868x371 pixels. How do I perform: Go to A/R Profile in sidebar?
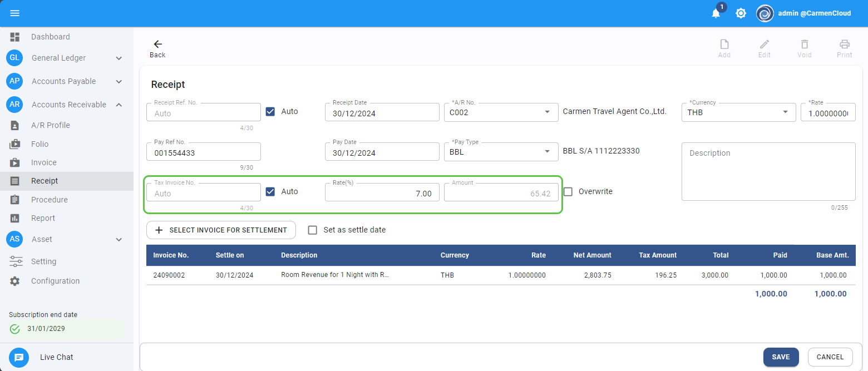[50, 125]
